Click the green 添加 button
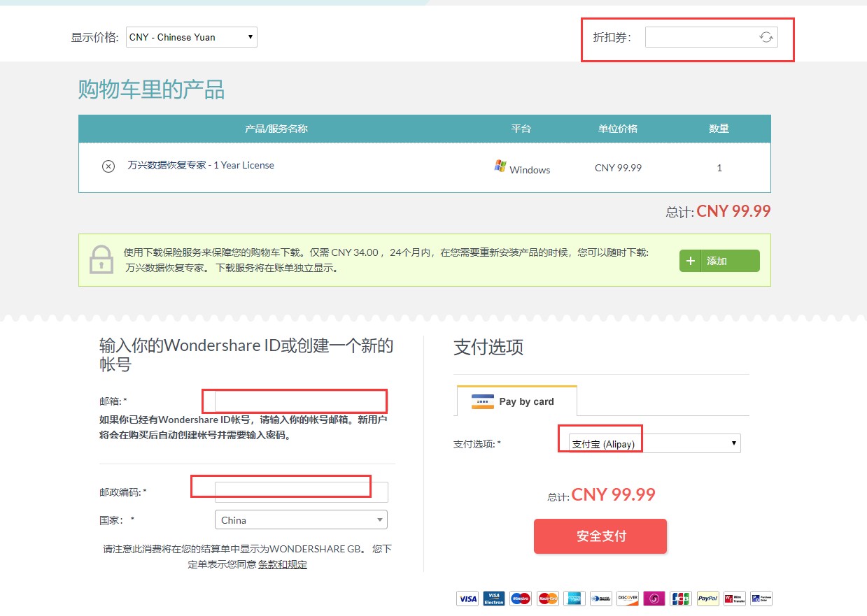Viewport: 867px width, 616px height. tap(719, 261)
